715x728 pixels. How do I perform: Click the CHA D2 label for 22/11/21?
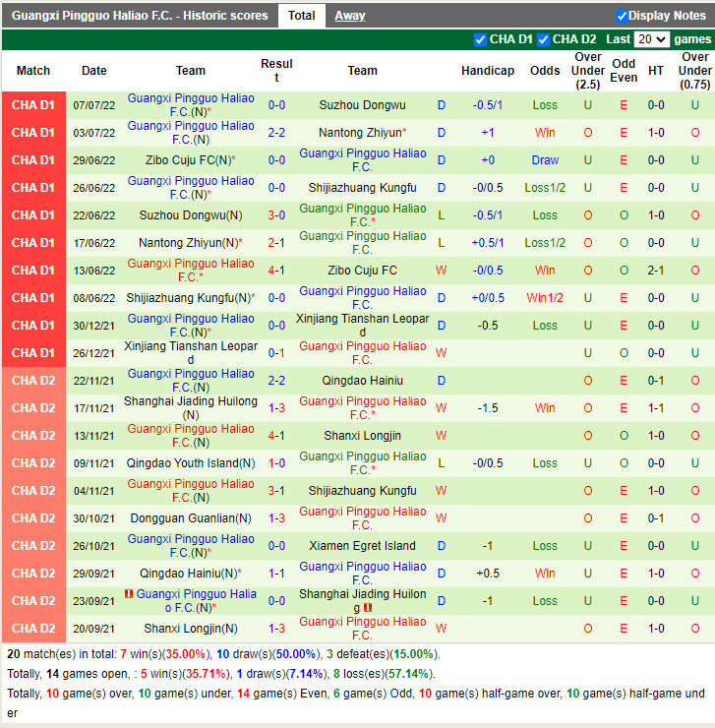pyautogui.click(x=33, y=381)
